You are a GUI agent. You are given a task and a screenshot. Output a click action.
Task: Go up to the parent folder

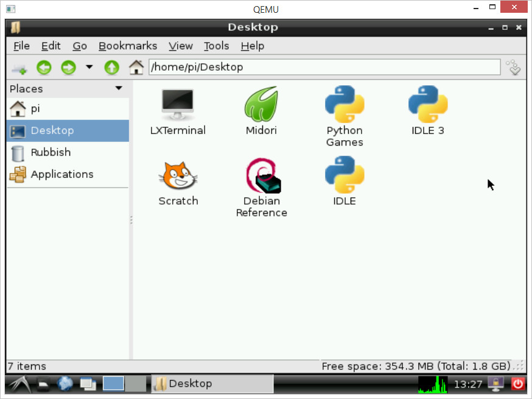click(x=111, y=68)
